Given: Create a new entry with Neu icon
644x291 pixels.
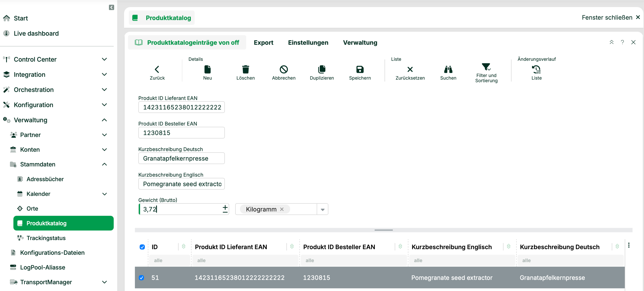Looking at the screenshot, I should (x=207, y=69).
